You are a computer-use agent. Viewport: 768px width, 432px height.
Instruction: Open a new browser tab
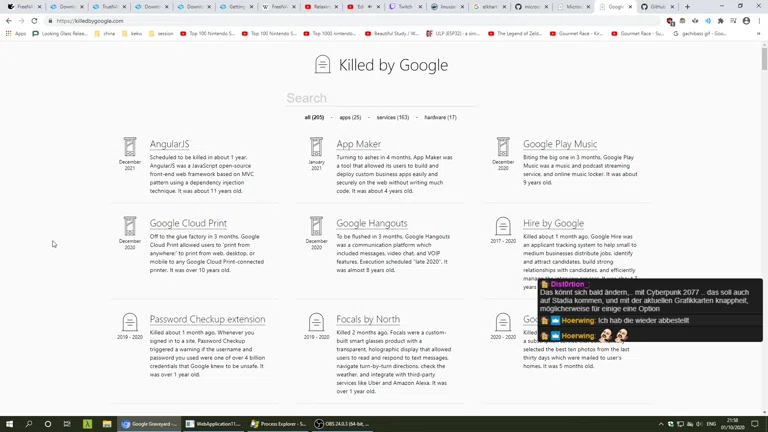tap(687, 6)
